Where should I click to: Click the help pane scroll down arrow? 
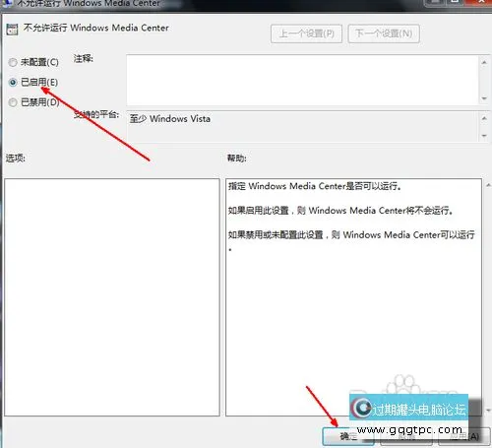click(488, 411)
